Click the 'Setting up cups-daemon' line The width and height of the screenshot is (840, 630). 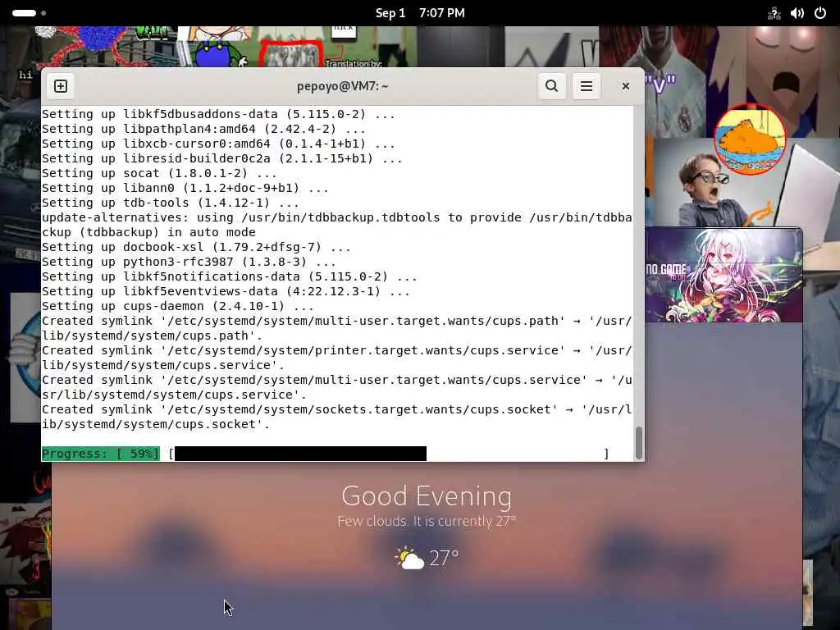178,307
